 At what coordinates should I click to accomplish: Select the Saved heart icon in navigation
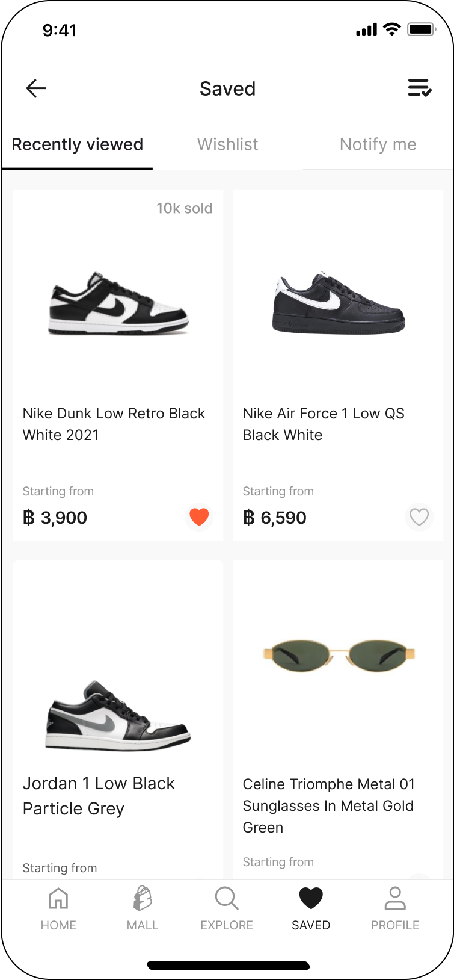tap(311, 899)
